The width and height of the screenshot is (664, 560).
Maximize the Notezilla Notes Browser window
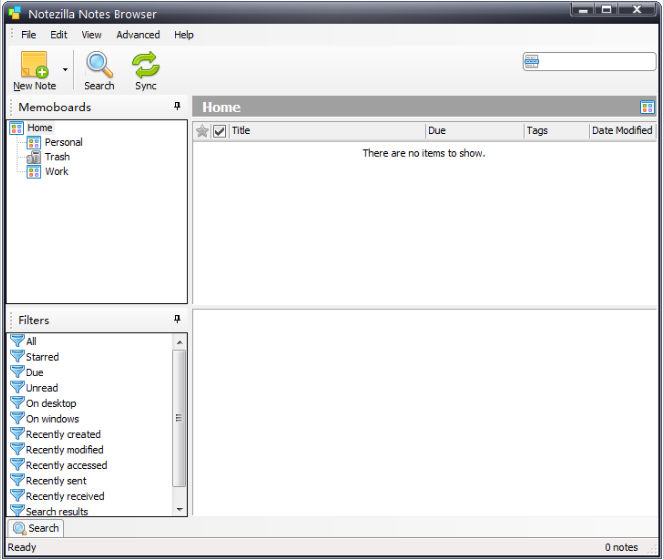click(606, 9)
